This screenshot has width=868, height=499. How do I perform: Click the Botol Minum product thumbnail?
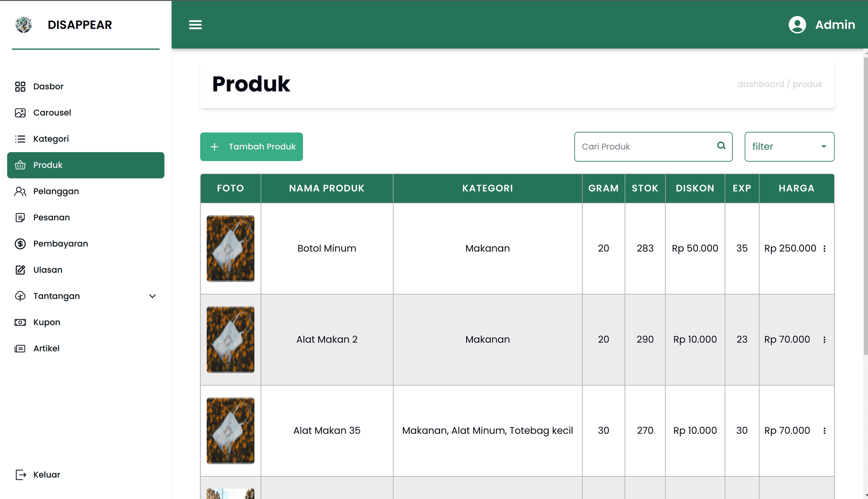click(231, 249)
